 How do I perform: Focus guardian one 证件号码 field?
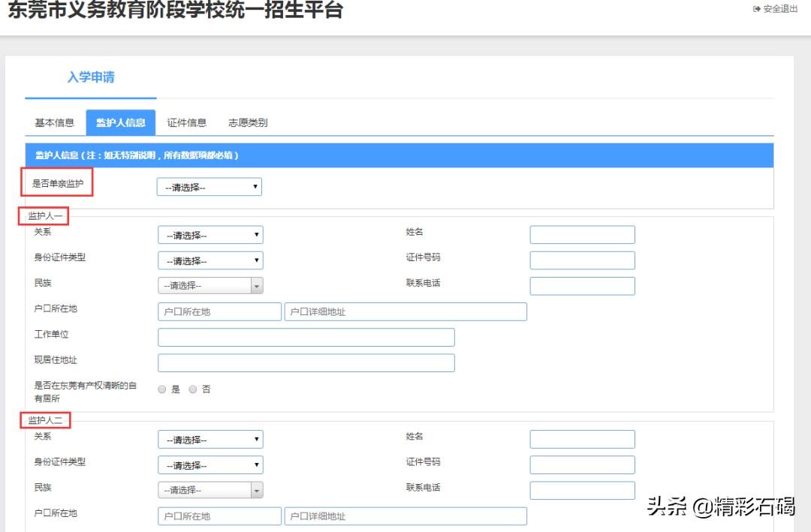coord(582,260)
